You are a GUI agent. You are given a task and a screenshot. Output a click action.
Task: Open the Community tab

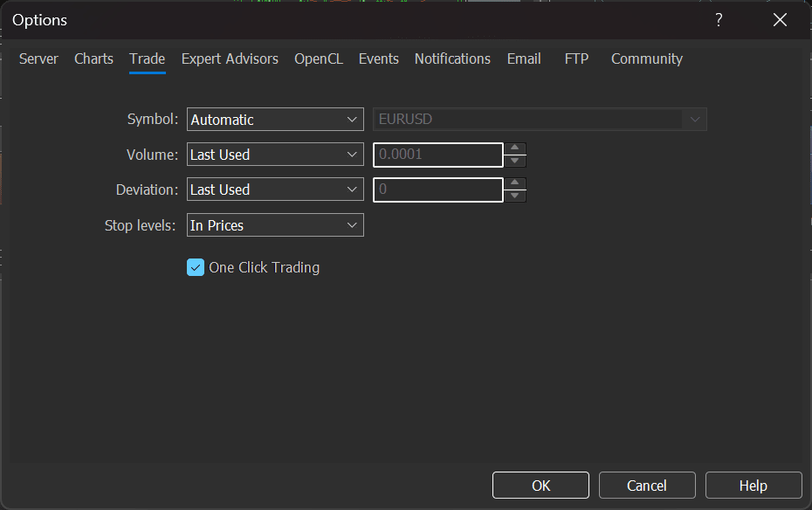click(647, 59)
